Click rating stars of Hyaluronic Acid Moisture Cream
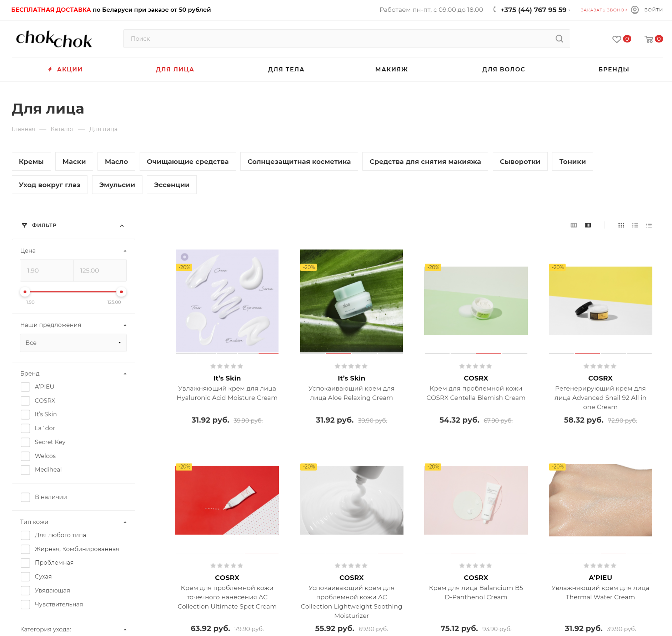 (227, 366)
